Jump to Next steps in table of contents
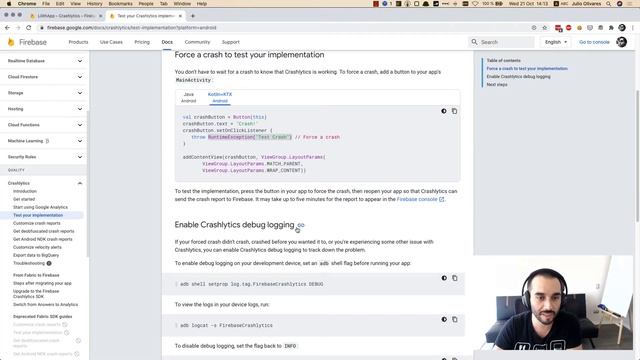This screenshot has width=640, height=360. 497,84
